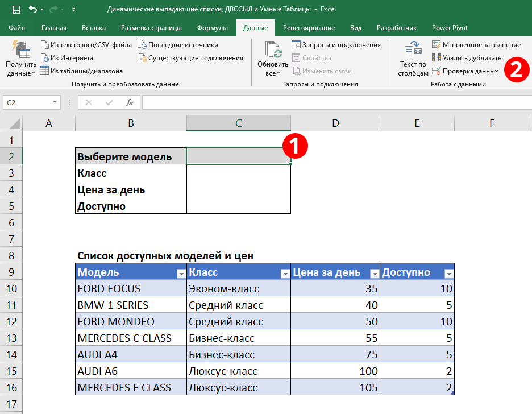The width and height of the screenshot is (532, 414).
Task: Open Customize Quick Access Toolbar dropdown
Action: (x=74, y=10)
